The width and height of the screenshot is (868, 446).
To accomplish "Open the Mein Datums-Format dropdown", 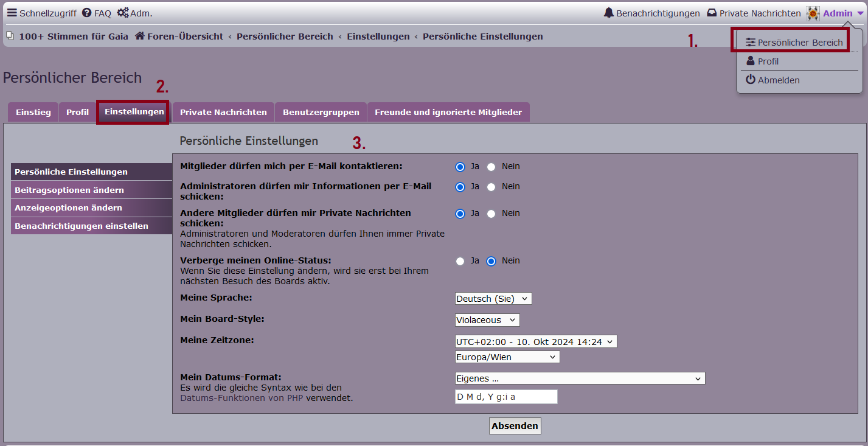I will [x=580, y=378].
